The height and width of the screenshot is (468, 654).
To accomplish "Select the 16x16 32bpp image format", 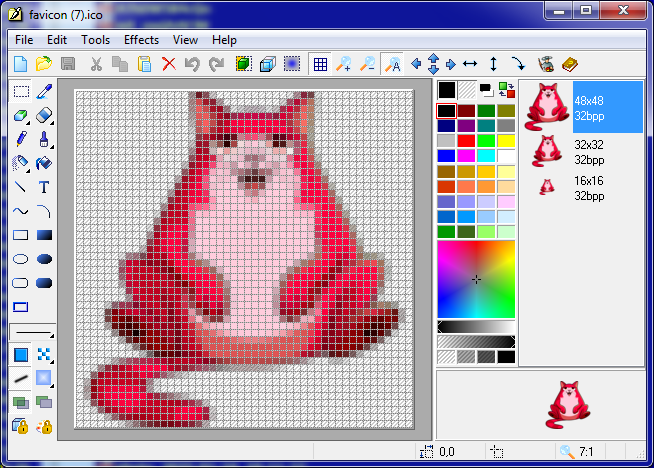I will pos(582,188).
